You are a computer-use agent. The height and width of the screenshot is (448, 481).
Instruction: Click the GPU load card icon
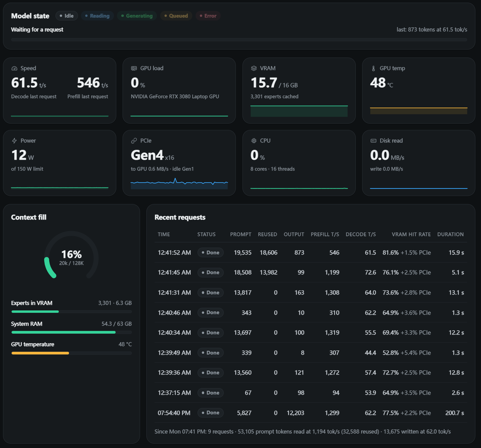(134, 68)
